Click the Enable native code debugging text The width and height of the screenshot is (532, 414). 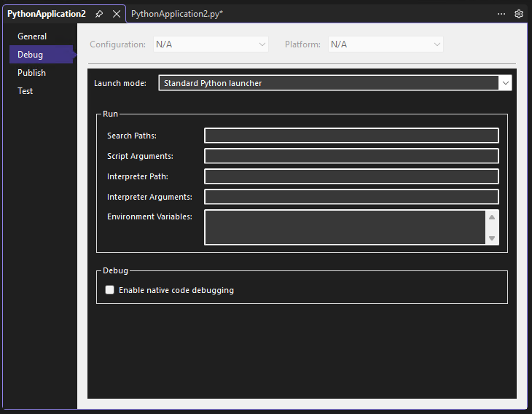[x=176, y=290]
